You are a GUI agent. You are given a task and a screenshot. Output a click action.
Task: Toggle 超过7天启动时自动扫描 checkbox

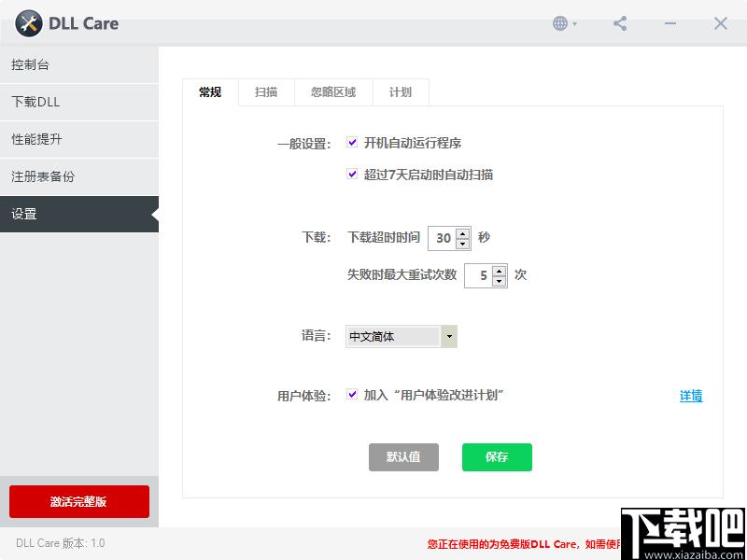(352, 175)
